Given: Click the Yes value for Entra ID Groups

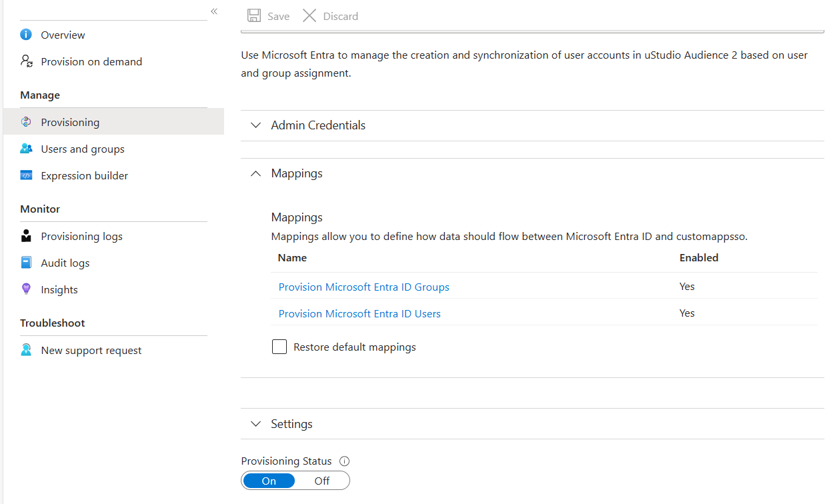Looking at the screenshot, I should pyautogui.click(x=687, y=287).
